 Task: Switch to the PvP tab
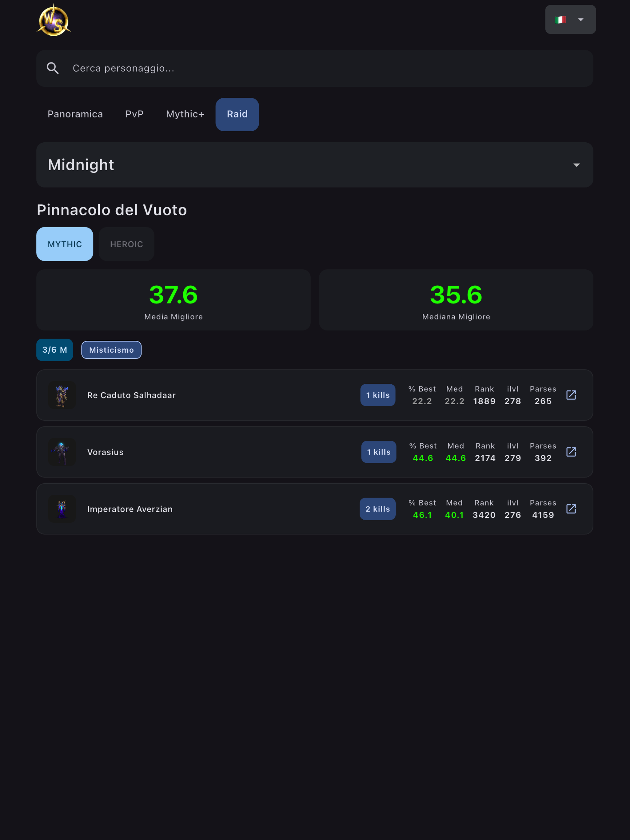134,114
